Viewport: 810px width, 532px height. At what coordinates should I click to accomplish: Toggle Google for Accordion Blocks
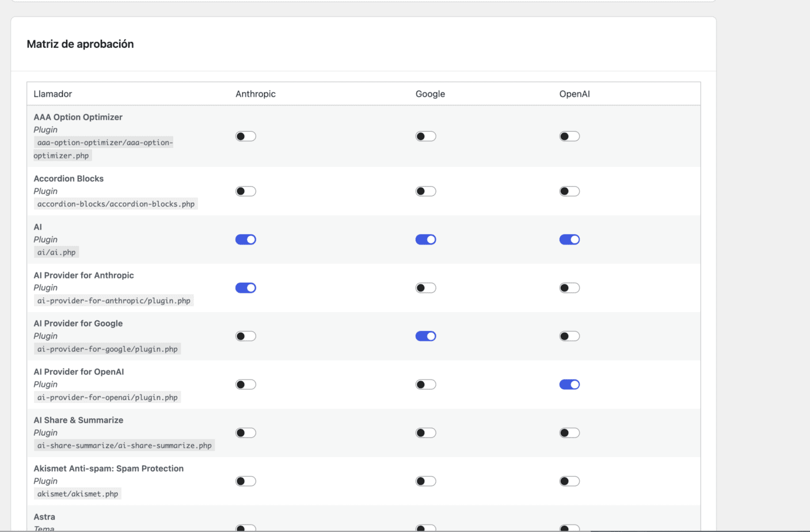click(x=426, y=191)
